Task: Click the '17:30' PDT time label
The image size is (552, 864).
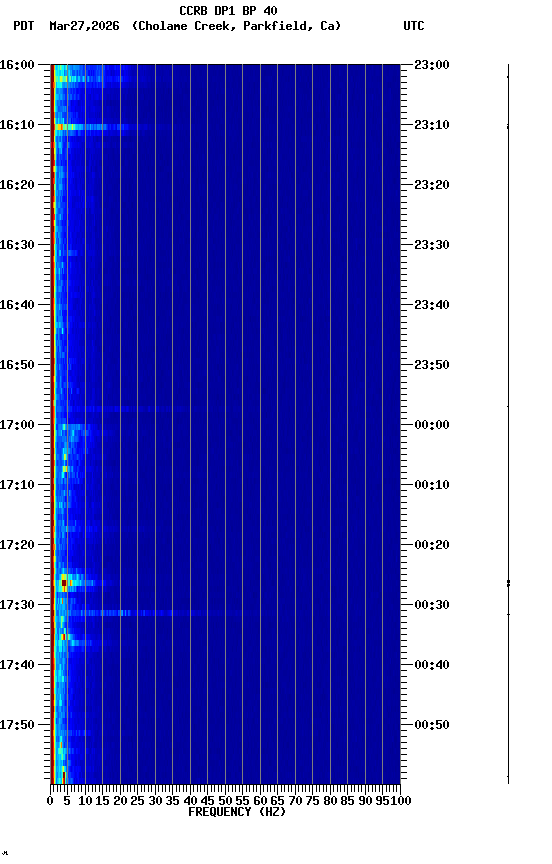Action: click(17, 605)
